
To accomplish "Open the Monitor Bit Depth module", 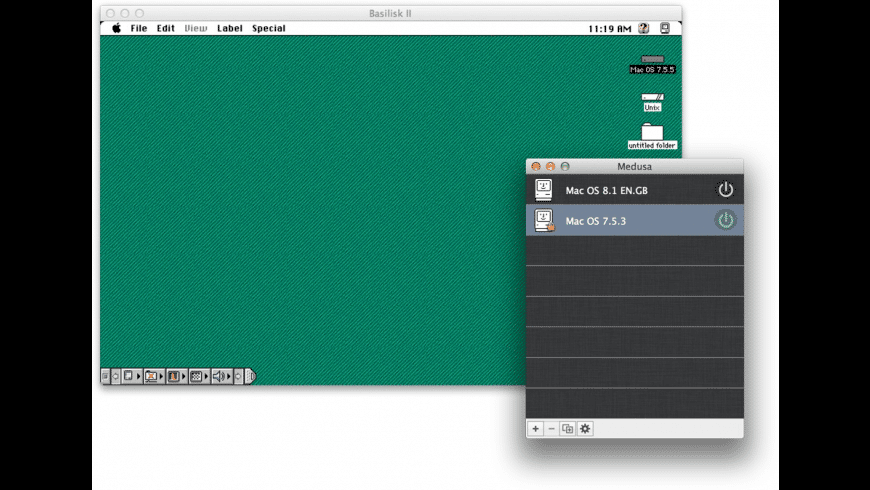I will (x=174, y=376).
